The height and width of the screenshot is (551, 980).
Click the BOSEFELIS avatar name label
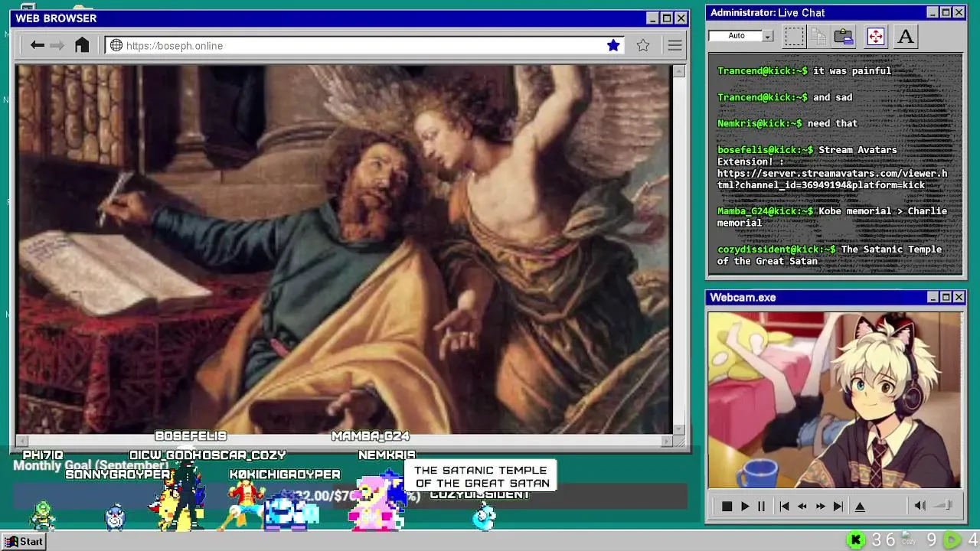click(191, 436)
